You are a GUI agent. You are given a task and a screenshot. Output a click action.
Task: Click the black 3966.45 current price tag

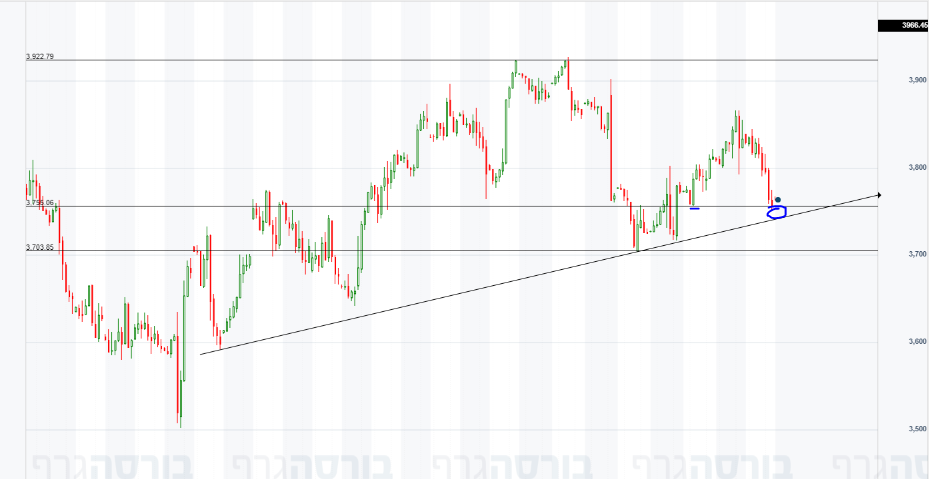pyautogui.click(x=903, y=25)
